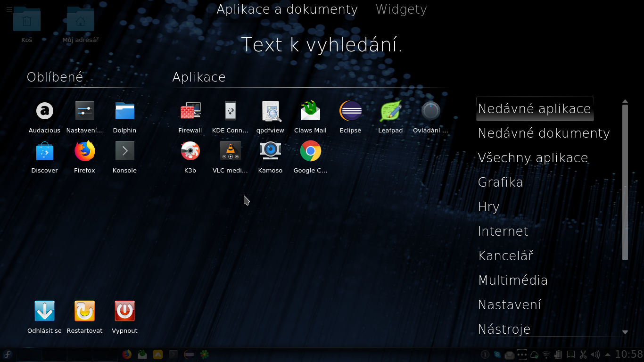644x362 pixels.
Task: Click the category list scrollbar down arrow
Action: pos(625,332)
